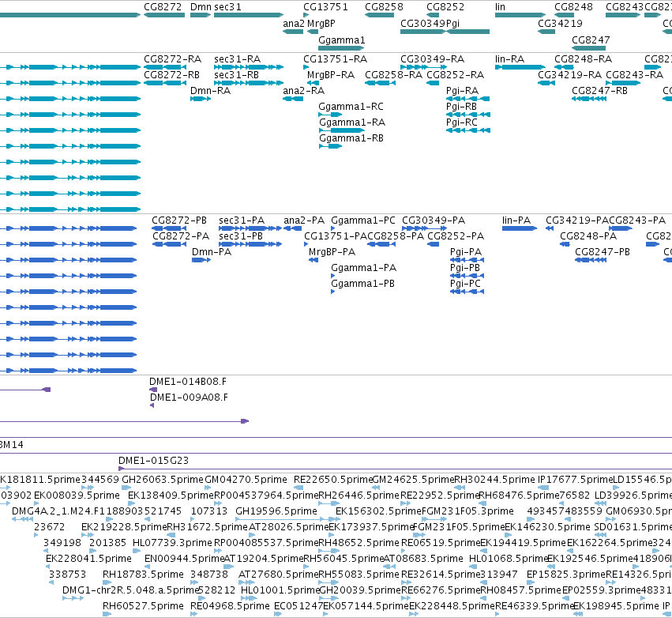Select the Ggamma1-PB protein label
This screenshot has width=672, height=618.
(363, 284)
